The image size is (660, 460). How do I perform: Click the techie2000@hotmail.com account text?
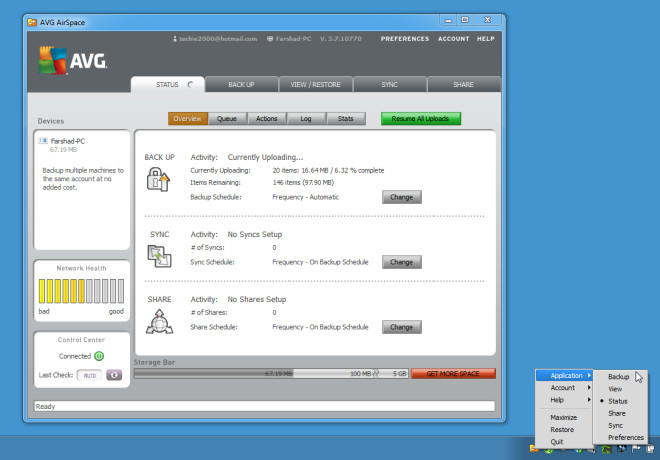coord(218,39)
